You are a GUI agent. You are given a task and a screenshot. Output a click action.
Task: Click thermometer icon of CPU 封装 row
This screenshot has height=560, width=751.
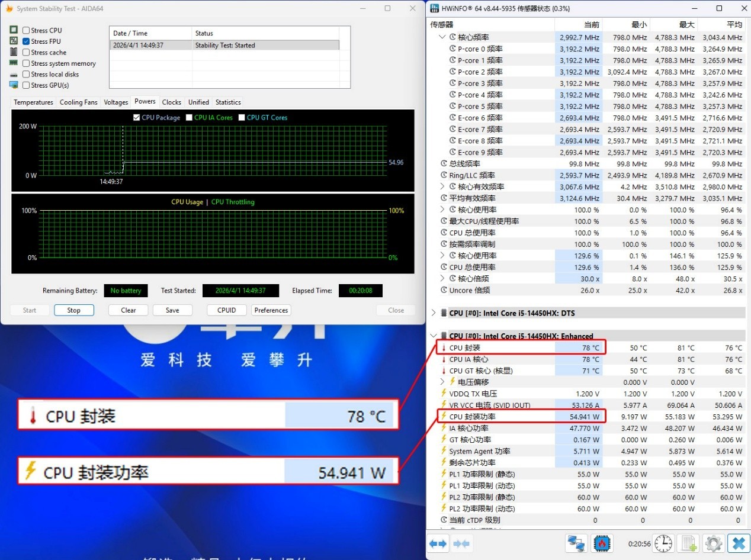tap(444, 347)
